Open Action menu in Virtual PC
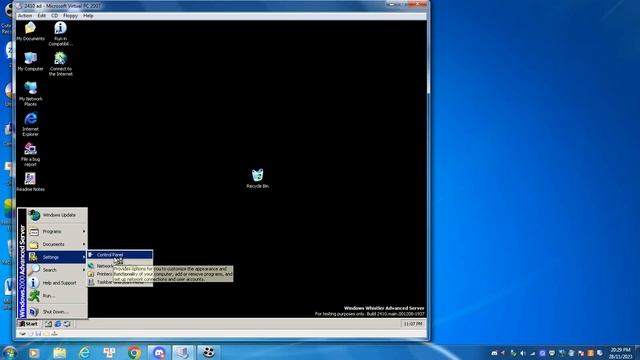 point(24,16)
